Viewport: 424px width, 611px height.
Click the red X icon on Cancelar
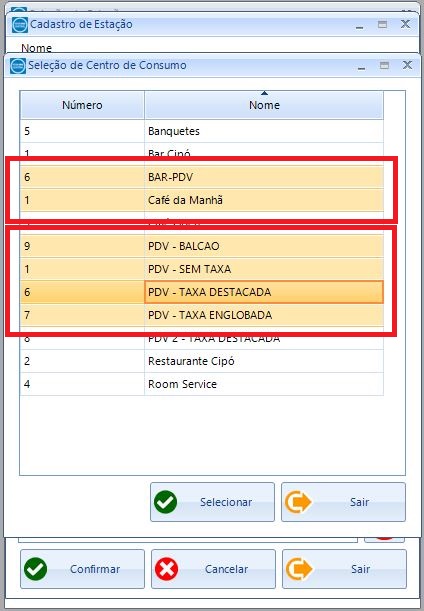(167, 569)
